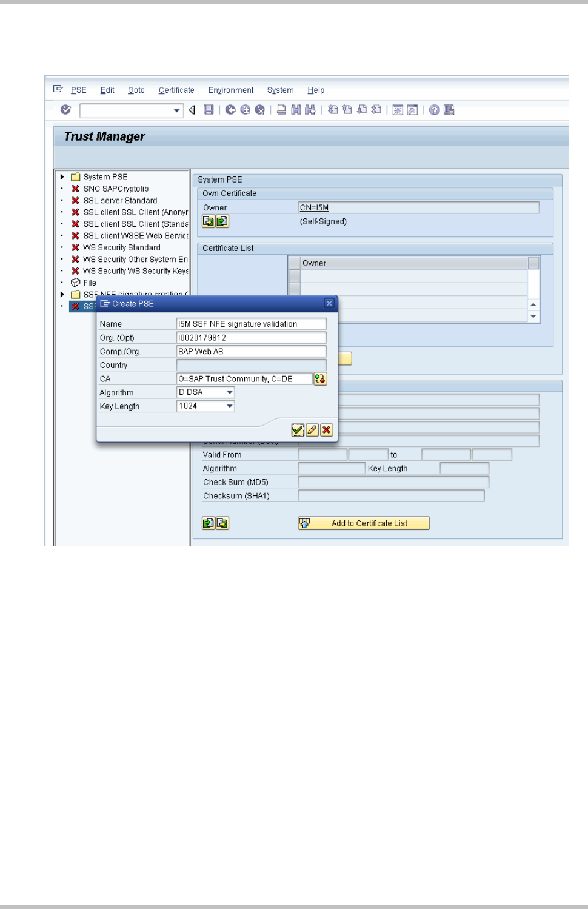Select SSL client SSL Client (Standa tree node

click(x=136, y=224)
